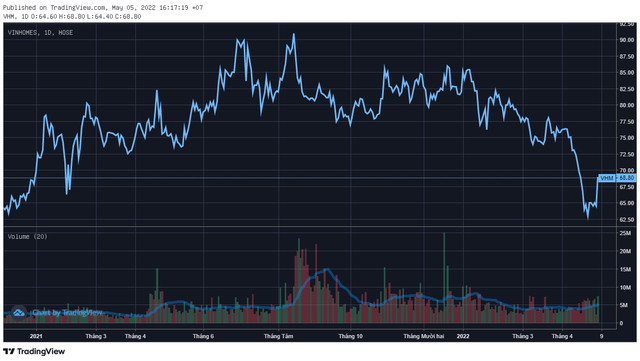Click the published date header text
The height and width of the screenshot is (361, 640).
point(103,7)
